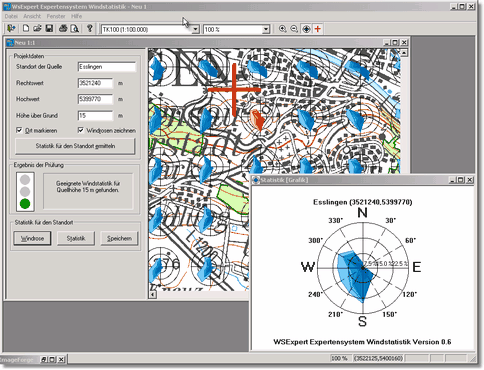Viewport: 484px width, 370px height.
Task: Click the WSExpert Version 0.6 caption
Action: tap(362, 342)
